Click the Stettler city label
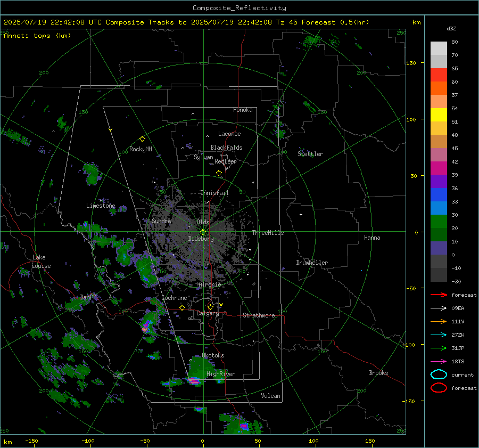Image resolution: width=479 pixels, height=448 pixels. pos(310,154)
